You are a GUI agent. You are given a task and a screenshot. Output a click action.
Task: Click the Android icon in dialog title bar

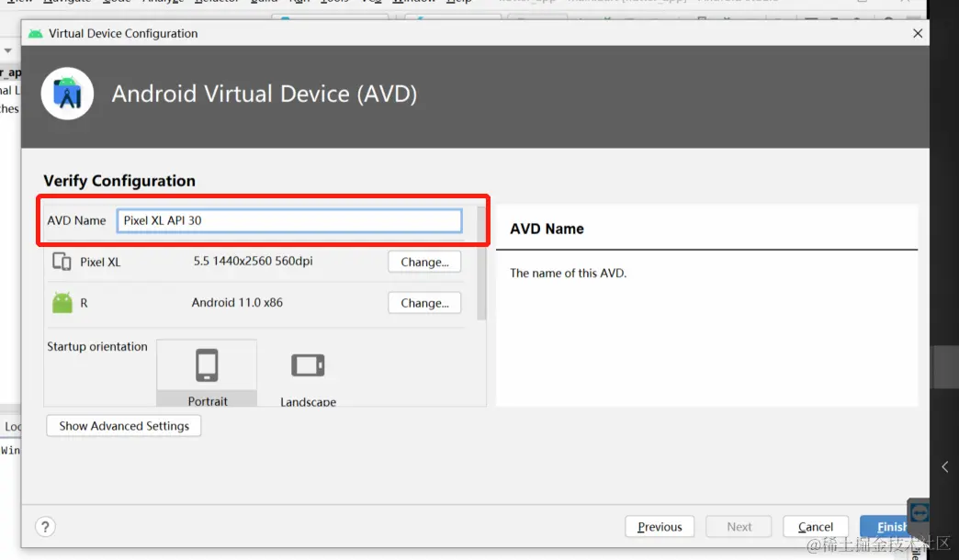pos(36,34)
